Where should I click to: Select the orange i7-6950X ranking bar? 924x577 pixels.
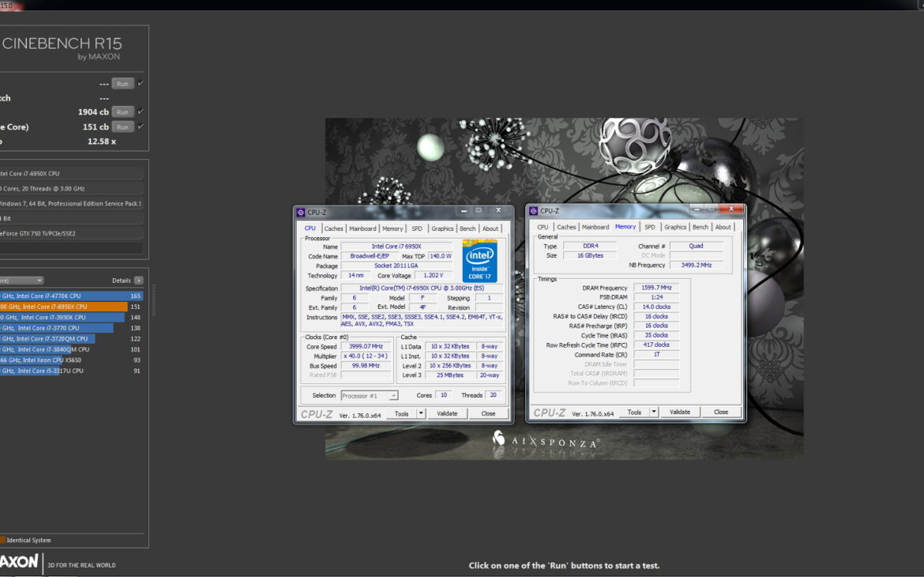(x=63, y=307)
